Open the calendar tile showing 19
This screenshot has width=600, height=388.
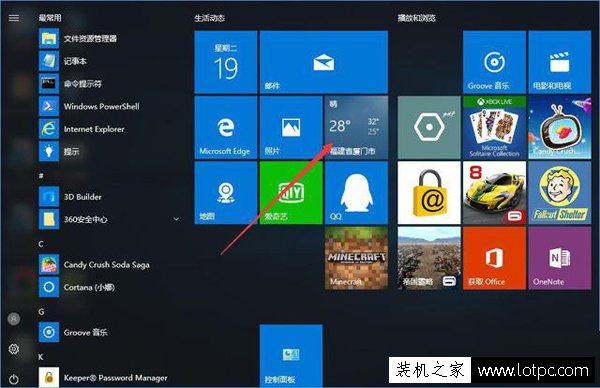pos(226,62)
